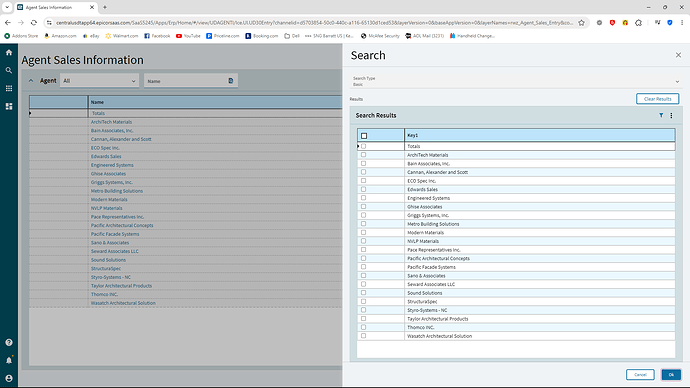
Task: Toggle the select-all checkbox in Key1 header
Action: (x=364, y=135)
